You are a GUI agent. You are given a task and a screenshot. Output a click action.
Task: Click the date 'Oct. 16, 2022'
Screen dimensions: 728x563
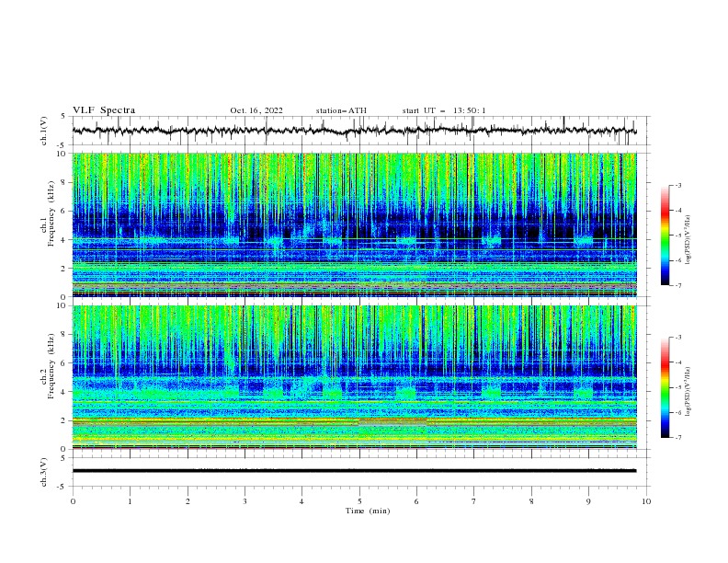coord(256,110)
